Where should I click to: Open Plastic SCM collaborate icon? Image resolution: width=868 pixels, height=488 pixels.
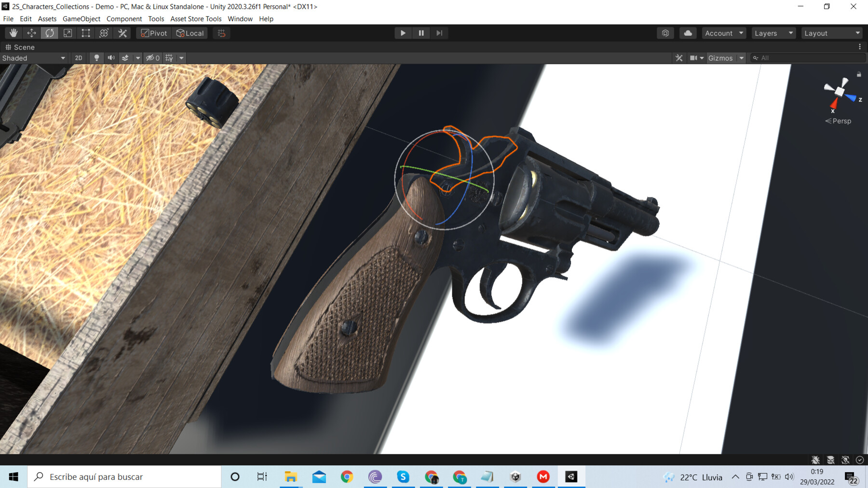pyautogui.click(x=665, y=33)
